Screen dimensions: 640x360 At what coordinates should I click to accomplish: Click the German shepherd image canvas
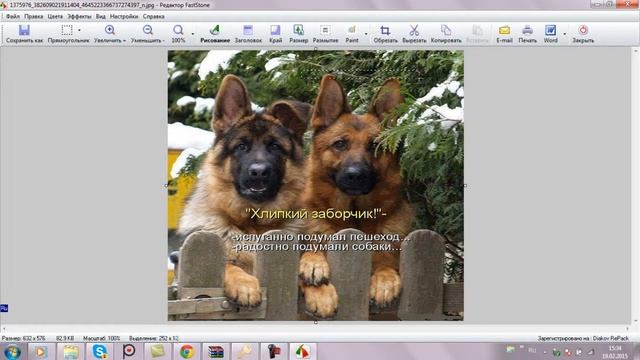316,185
